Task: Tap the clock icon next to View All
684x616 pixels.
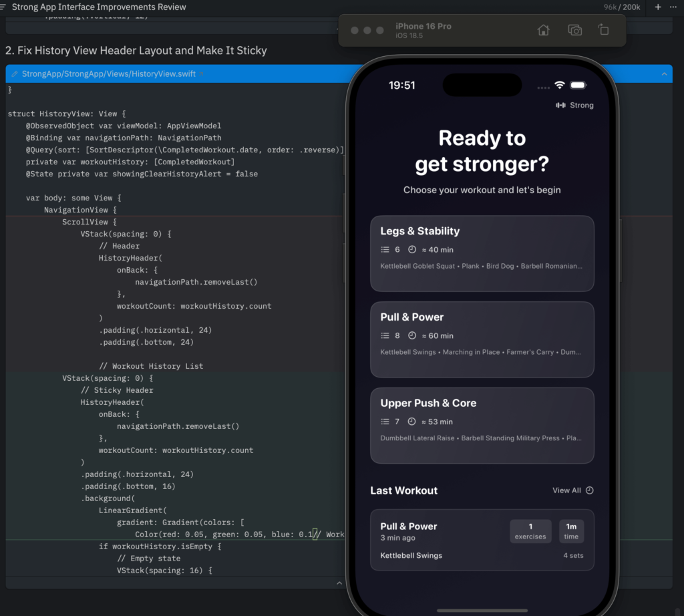Action: (590, 490)
